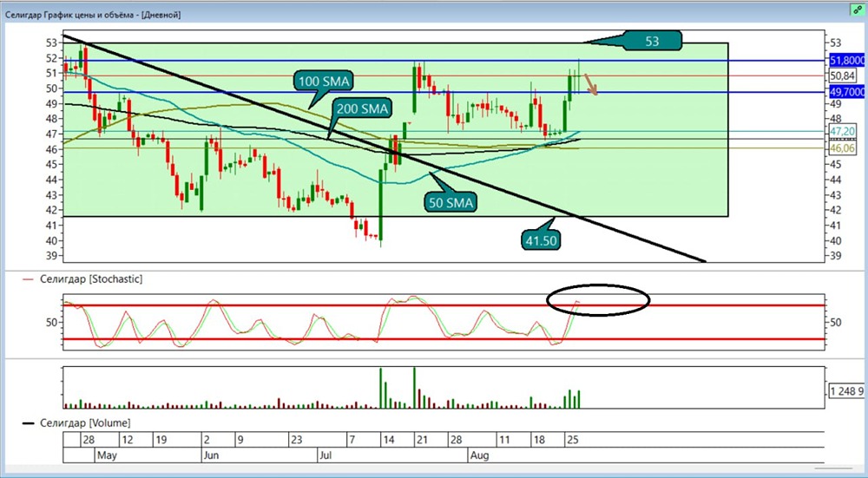
Task: Select the '100 SMA' callout label
Action: (324, 82)
